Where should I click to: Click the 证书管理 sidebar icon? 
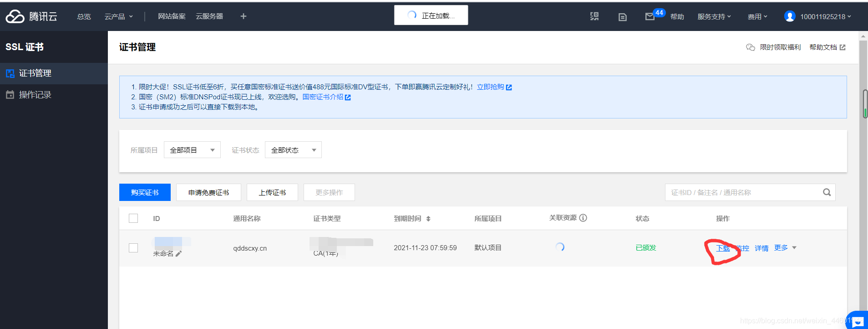click(x=10, y=73)
